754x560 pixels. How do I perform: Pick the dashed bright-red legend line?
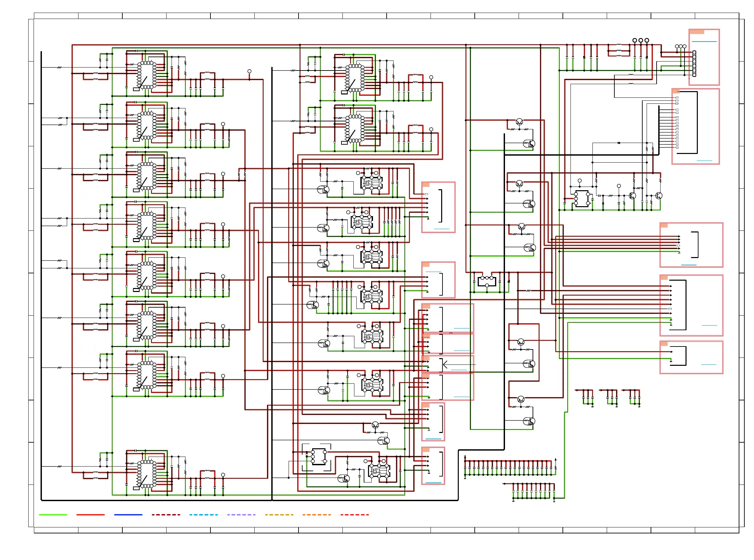coord(354,514)
